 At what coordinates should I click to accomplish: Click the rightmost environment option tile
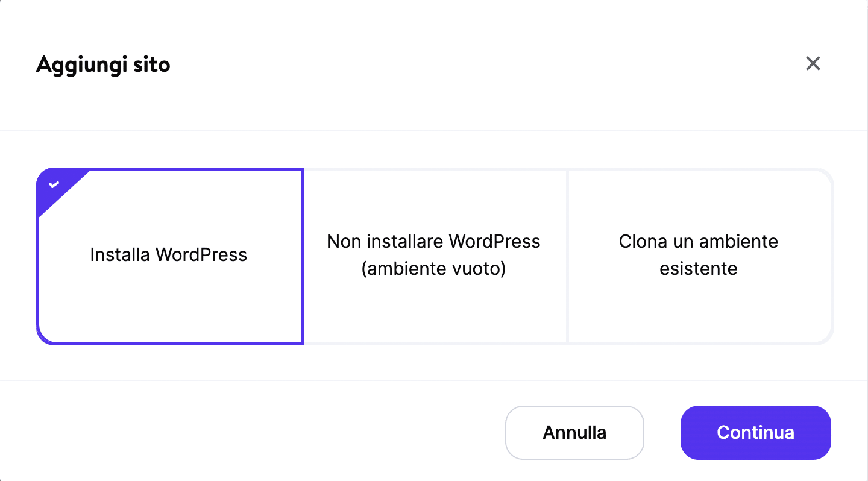[698, 255]
